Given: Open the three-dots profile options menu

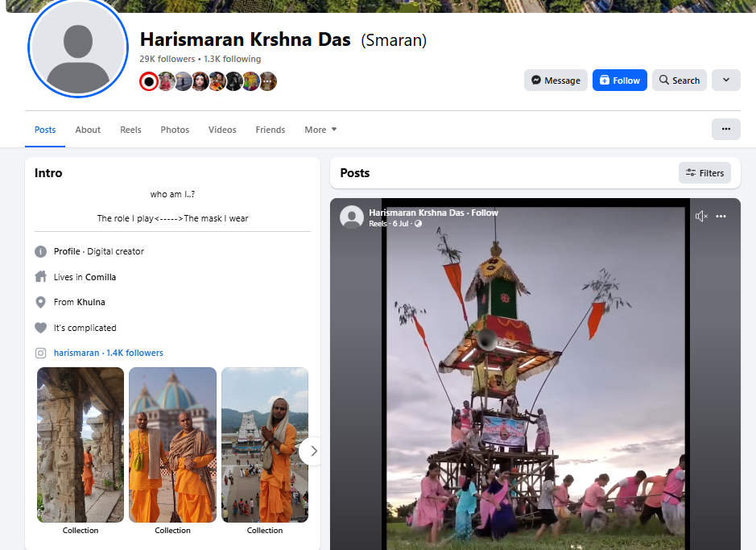Looking at the screenshot, I should 725,129.
